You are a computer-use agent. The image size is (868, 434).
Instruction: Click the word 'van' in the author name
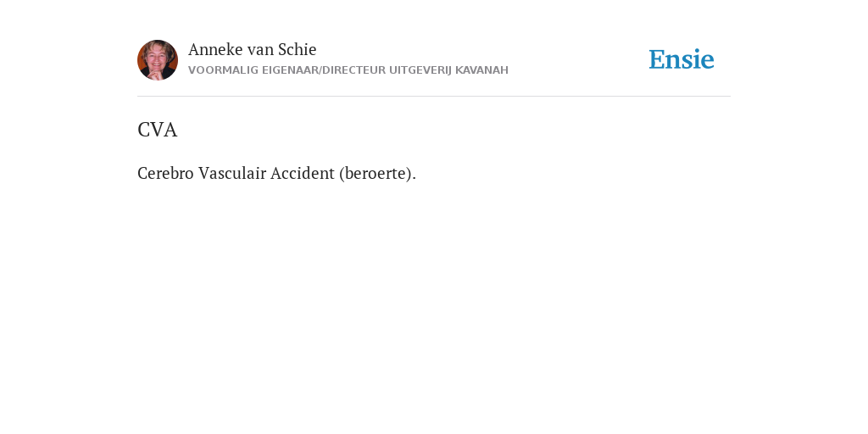pos(260,50)
